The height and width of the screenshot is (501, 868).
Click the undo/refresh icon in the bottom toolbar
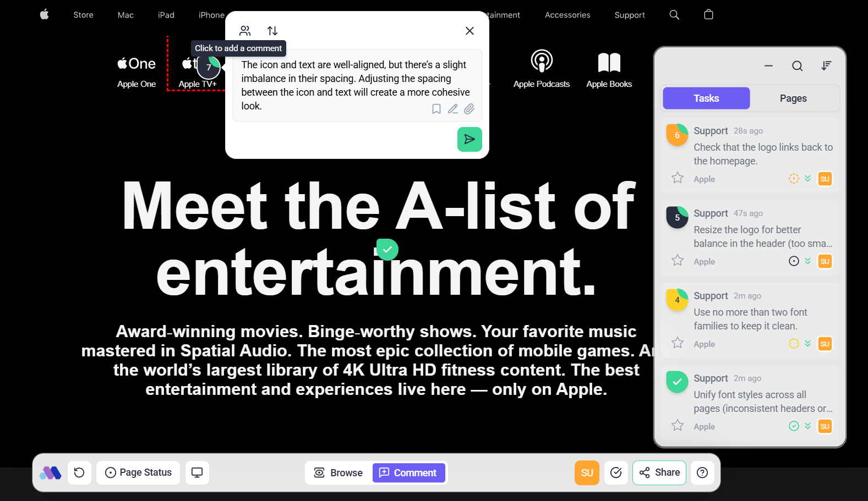pos(79,472)
